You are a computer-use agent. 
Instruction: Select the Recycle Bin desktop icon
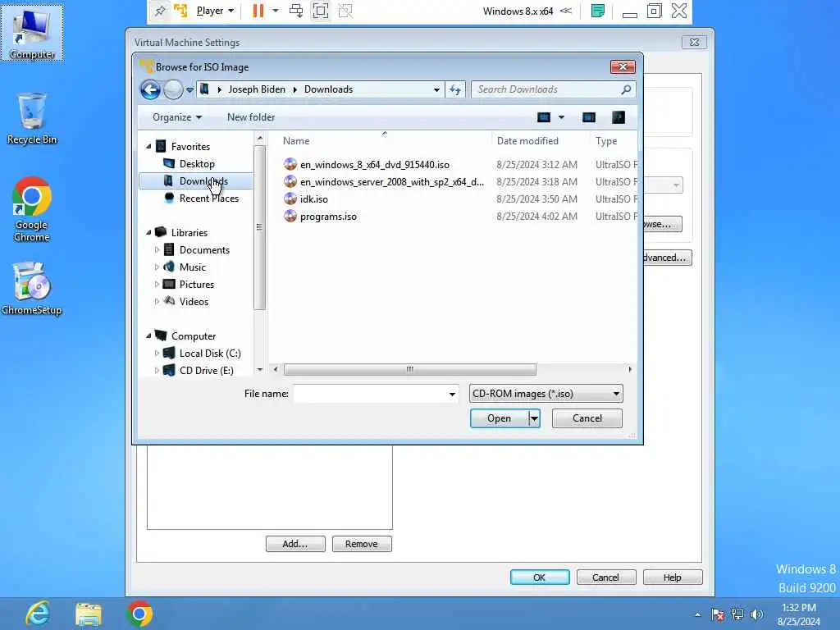32,119
